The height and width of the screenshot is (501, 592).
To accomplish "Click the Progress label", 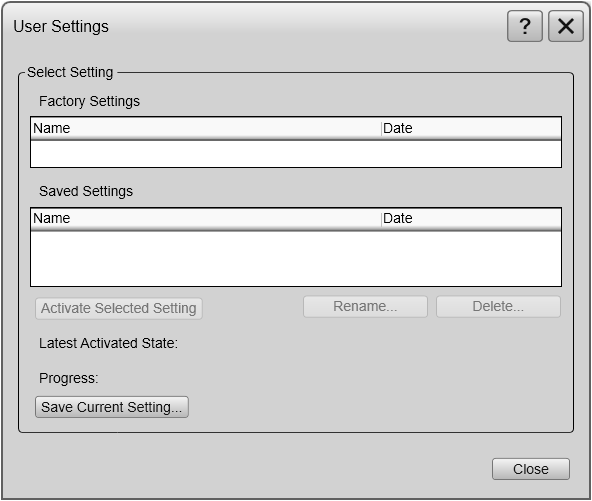I will (69, 378).
